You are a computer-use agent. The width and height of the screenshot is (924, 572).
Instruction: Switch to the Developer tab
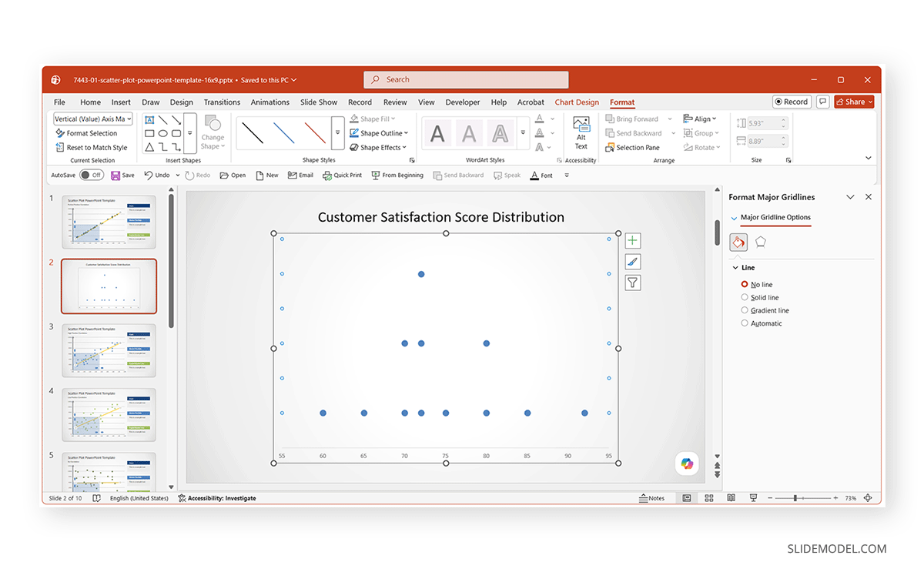click(463, 102)
